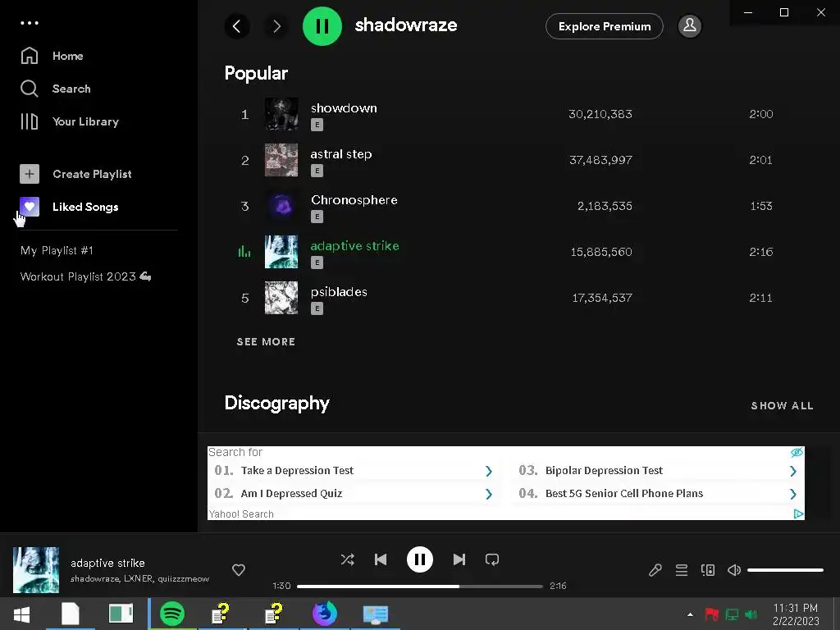Click the Create Playlist plus icon

click(x=30, y=174)
